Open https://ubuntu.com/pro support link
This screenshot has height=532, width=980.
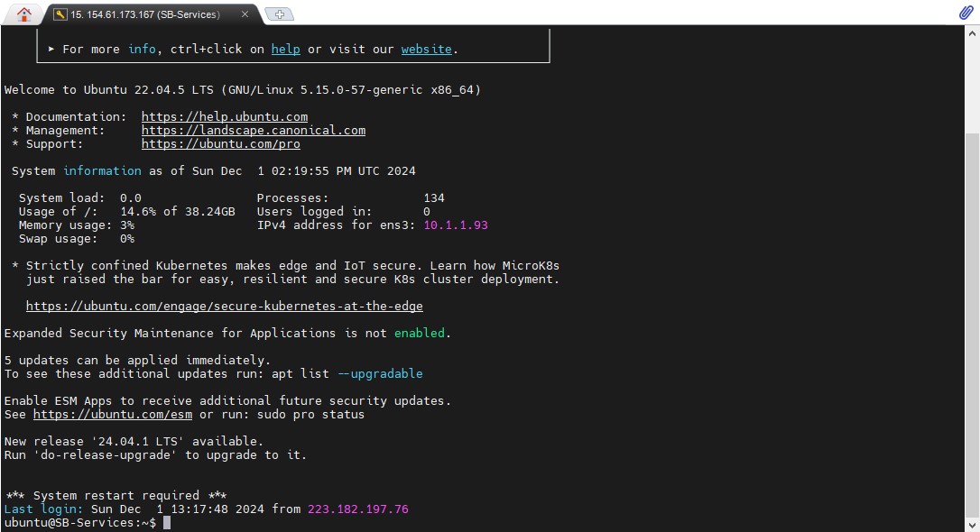click(220, 144)
